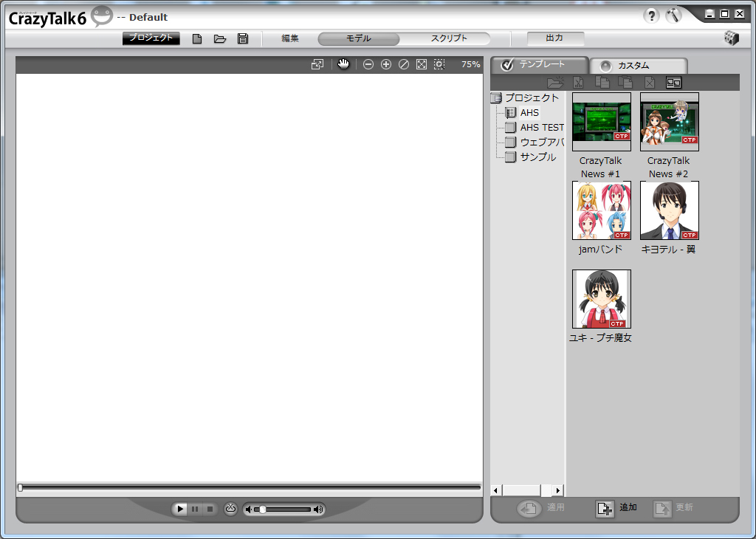756x539 pixels.
Task: Click the new folder icon in template toolbar
Action: click(555, 83)
